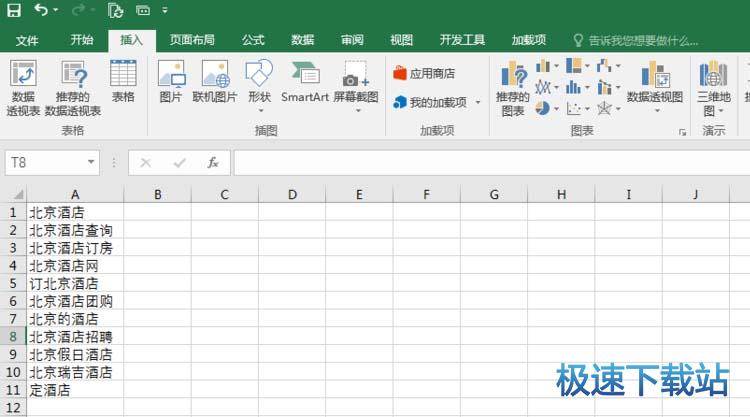Click inside the formula bar
Screen dimensions: 750x417
tap(492, 163)
